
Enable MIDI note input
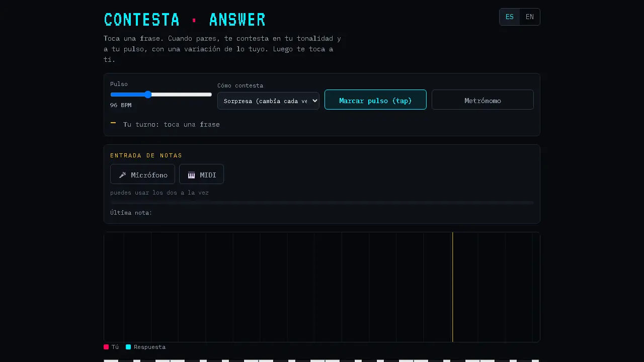click(201, 174)
